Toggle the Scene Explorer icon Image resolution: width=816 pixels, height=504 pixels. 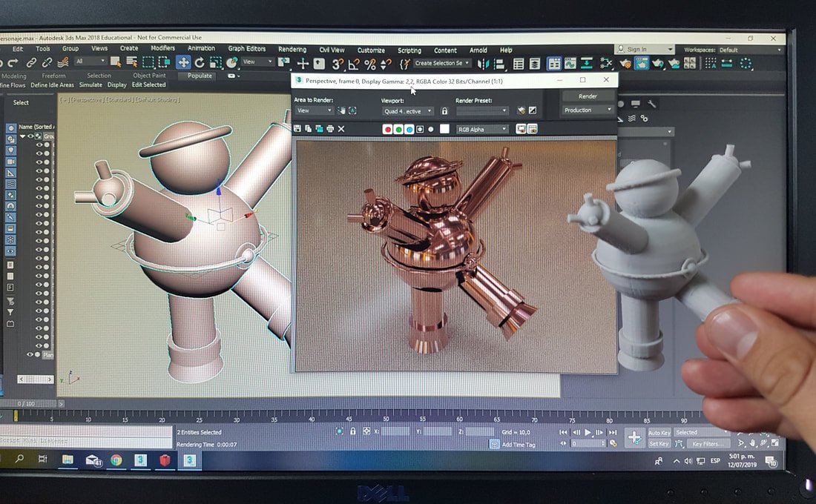[519, 64]
